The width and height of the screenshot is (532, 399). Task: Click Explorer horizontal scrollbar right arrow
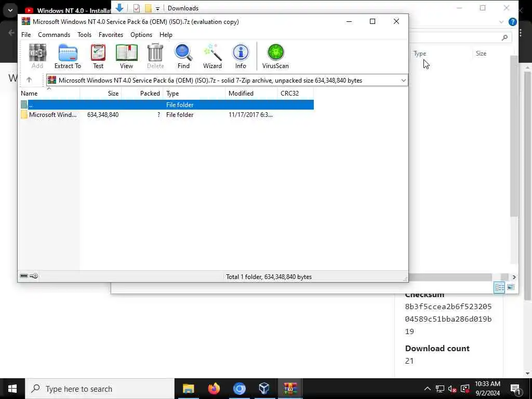pos(514,277)
